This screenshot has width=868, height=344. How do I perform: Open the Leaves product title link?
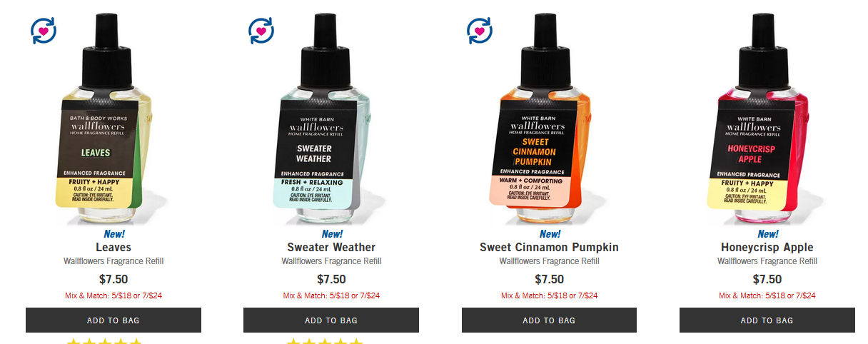(x=113, y=248)
